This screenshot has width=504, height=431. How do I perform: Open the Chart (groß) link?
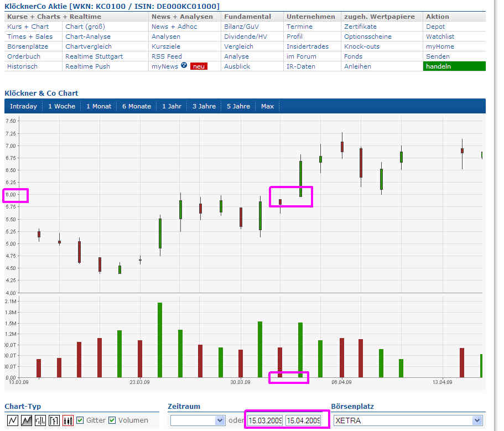click(x=85, y=27)
